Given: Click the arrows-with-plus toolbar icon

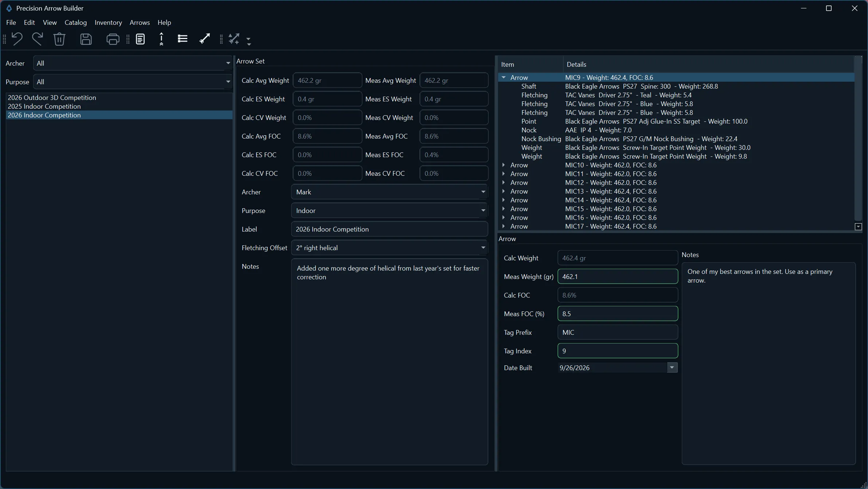Looking at the screenshot, I should 234,39.
